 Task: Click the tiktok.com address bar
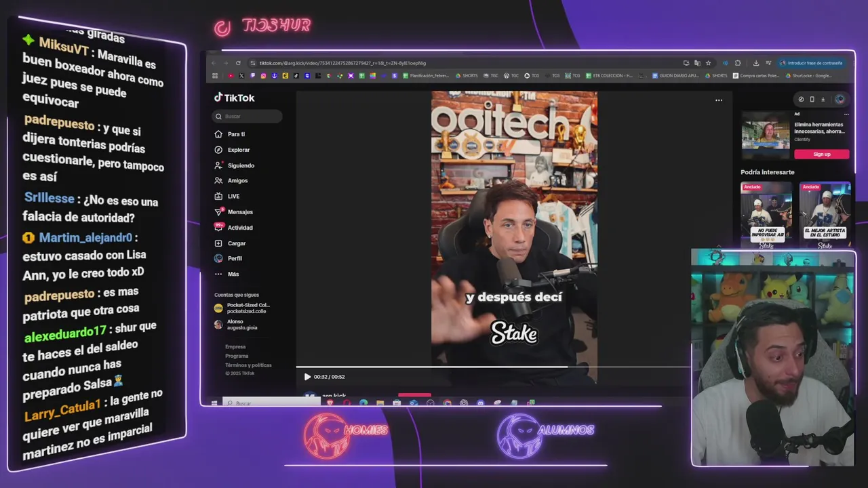pyautogui.click(x=461, y=63)
